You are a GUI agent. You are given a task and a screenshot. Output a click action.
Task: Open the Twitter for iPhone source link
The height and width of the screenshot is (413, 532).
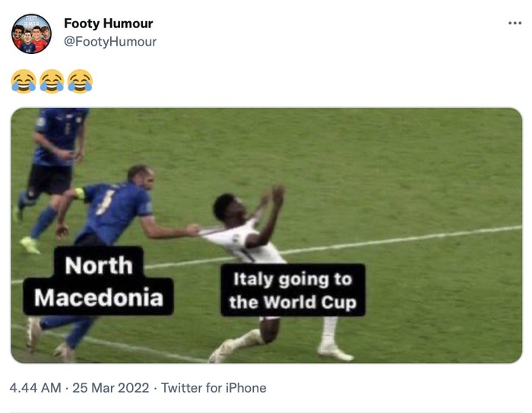(214, 388)
